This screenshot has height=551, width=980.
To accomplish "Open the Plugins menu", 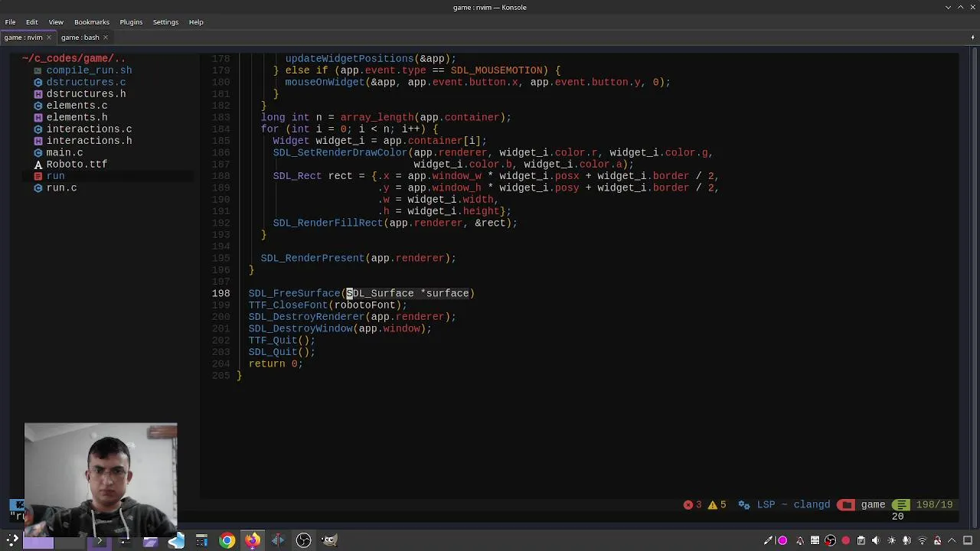I will [x=131, y=22].
